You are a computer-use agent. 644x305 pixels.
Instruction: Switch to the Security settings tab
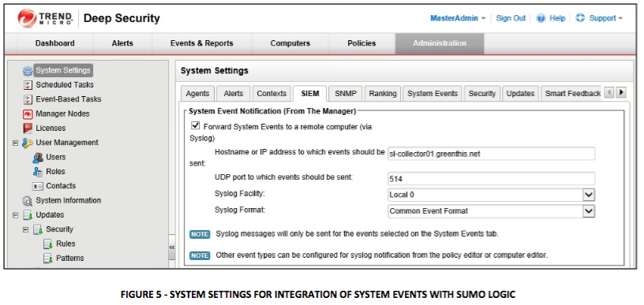click(x=482, y=94)
